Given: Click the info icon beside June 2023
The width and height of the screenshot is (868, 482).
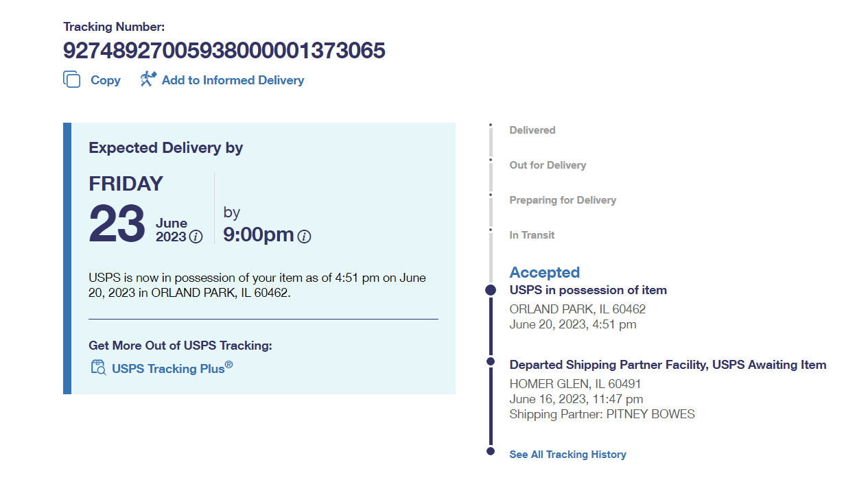Looking at the screenshot, I should tap(196, 237).
